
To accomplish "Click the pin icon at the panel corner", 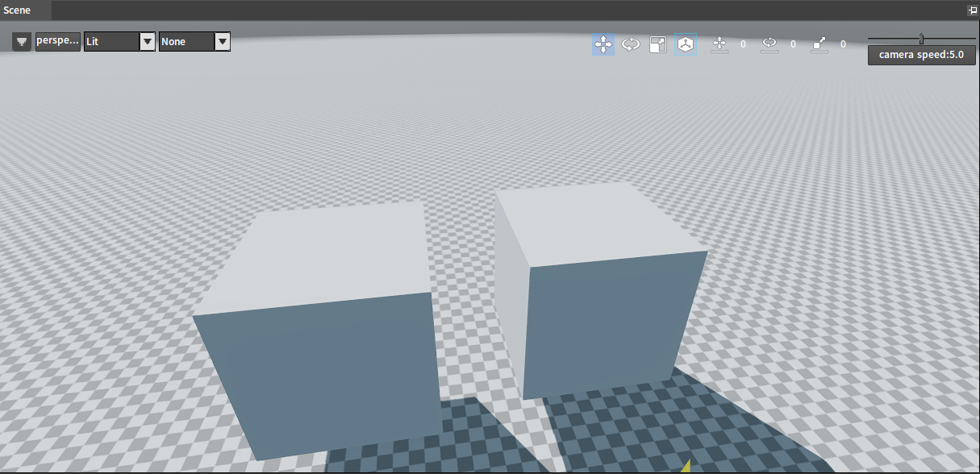I will (973, 10).
